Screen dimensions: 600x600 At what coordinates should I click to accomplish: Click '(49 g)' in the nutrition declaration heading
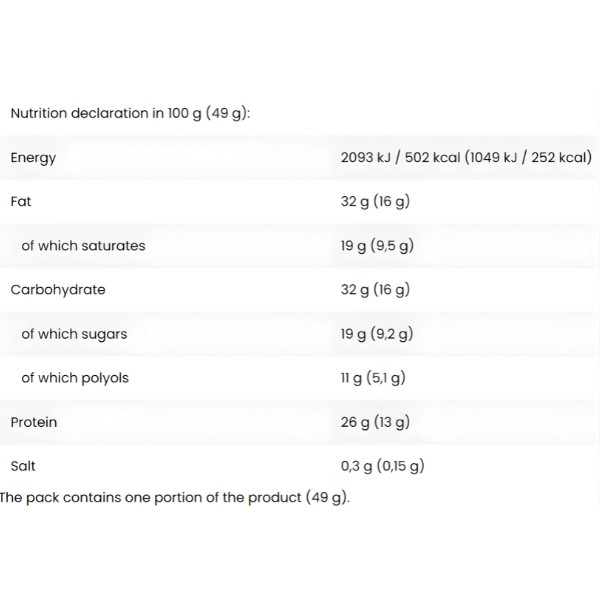pos(228,113)
